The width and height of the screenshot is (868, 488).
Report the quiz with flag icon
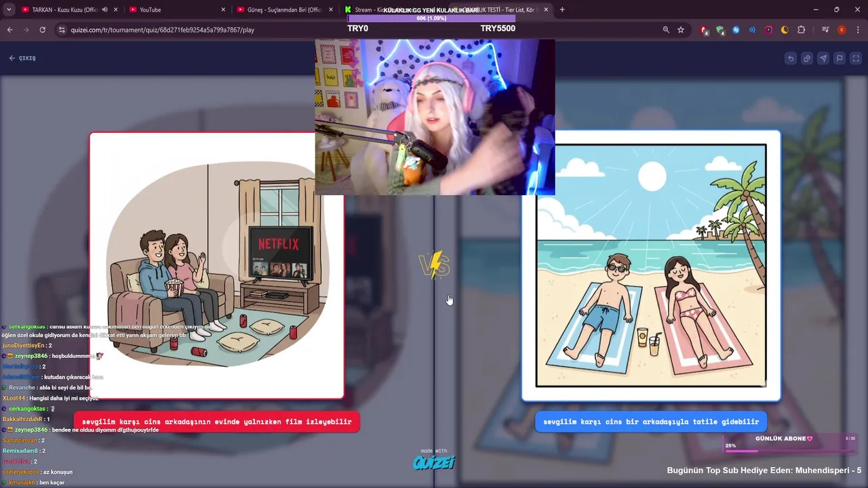coord(840,58)
